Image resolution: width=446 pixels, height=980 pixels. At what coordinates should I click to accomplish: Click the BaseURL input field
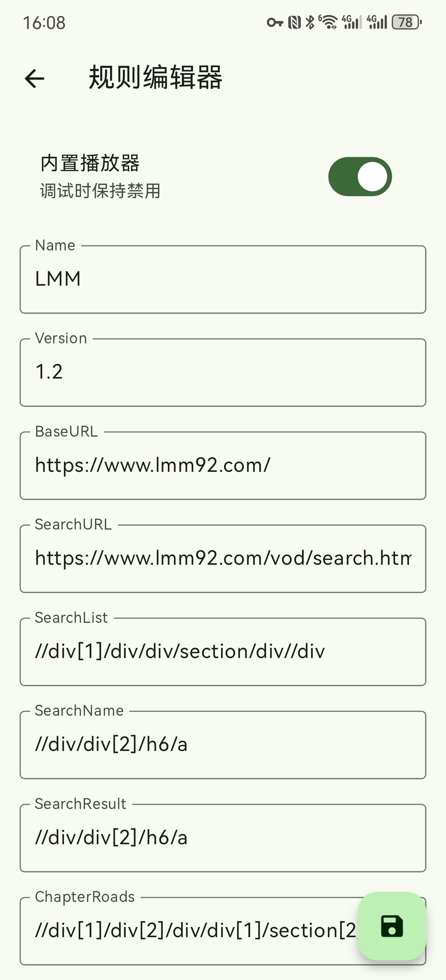223,465
